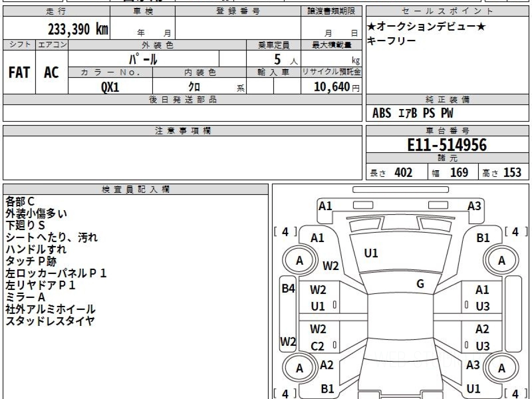Screen dimensions: 532x399
Task: Click the AC air-conditioner value
Action: click(51, 73)
